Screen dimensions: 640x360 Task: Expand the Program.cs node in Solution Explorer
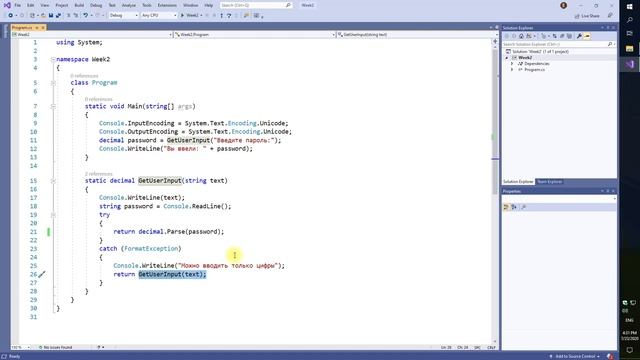pyautogui.click(x=512, y=70)
